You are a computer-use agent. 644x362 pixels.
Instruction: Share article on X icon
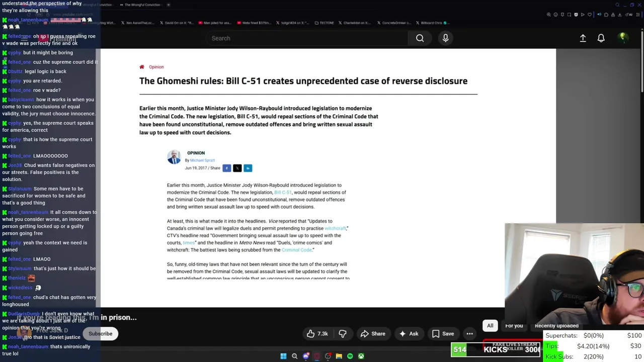pyautogui.click(x=237, y=168)
